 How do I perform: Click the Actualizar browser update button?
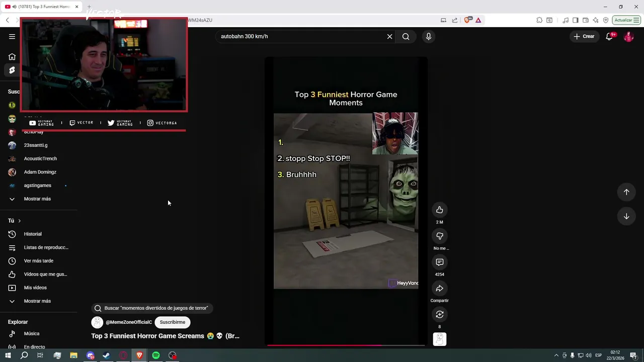point(626,20)
